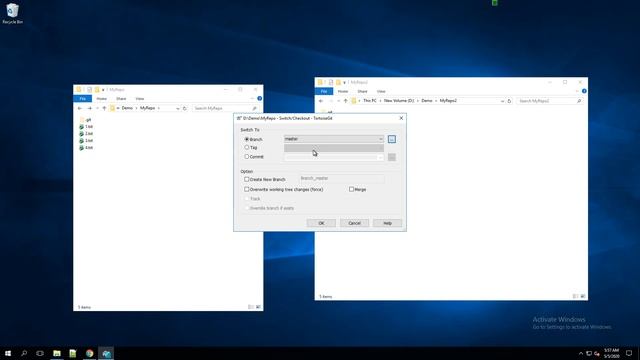Open the TortoiseGit taskbar icon

106,353
